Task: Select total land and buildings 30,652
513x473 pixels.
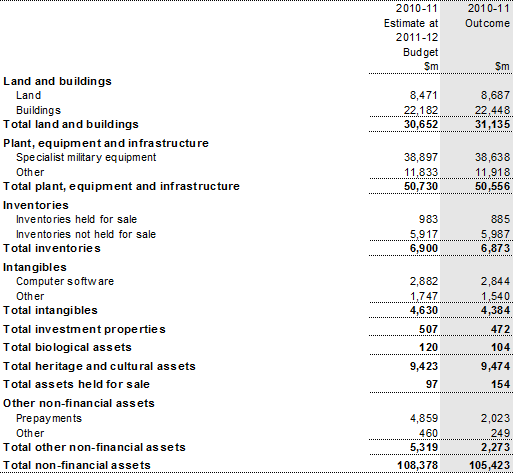Action: (x=421, y=124)
